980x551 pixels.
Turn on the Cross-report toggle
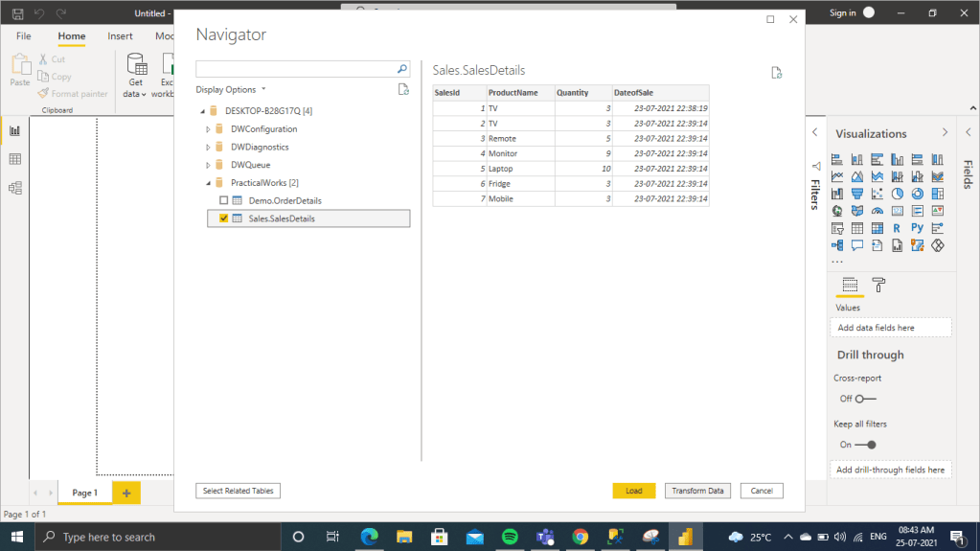tap(865, 399)
